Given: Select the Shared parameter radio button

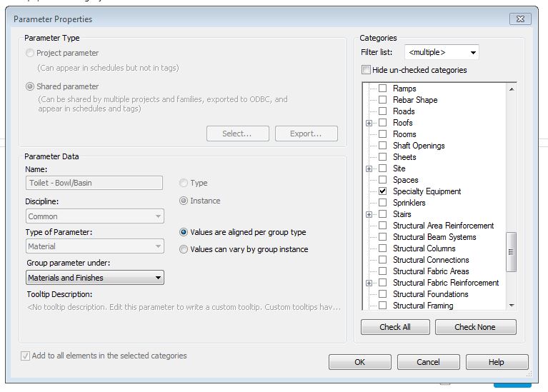Looking at the screenshot, I should coord(30,86).
